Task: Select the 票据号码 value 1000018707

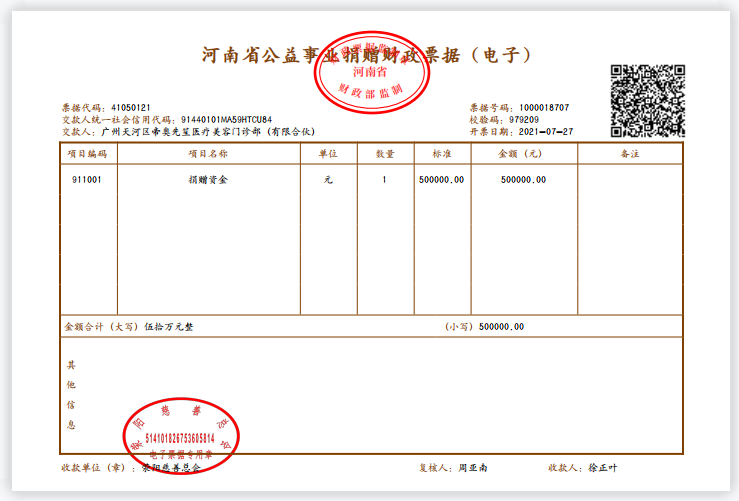Action: pyautogui.click(x=544, y=108)
